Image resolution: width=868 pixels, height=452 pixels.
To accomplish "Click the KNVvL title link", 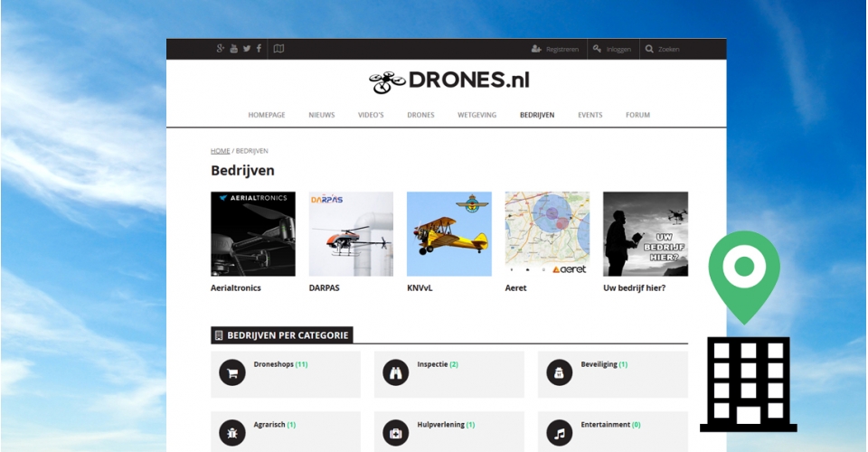I will pos(420,287).
